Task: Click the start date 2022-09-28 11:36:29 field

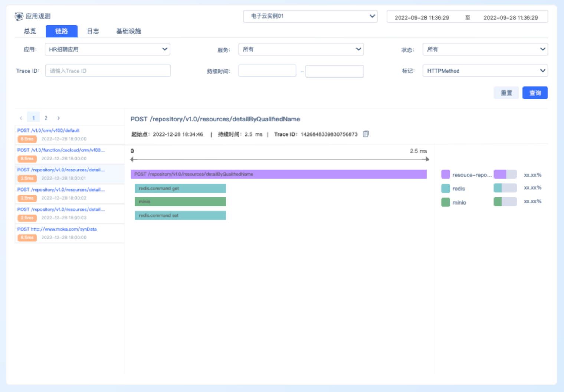Action: coord(422,17)
